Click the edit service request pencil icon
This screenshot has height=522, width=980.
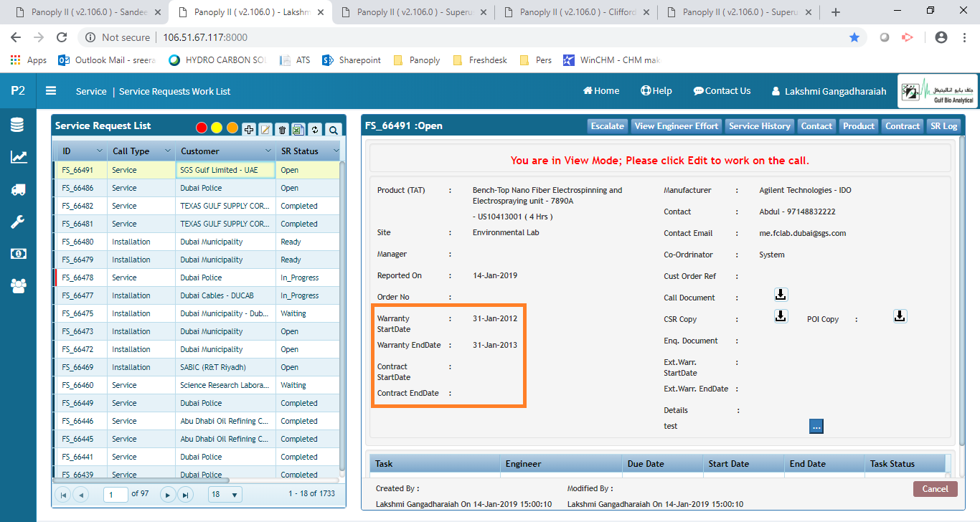[x=265, y=129]
